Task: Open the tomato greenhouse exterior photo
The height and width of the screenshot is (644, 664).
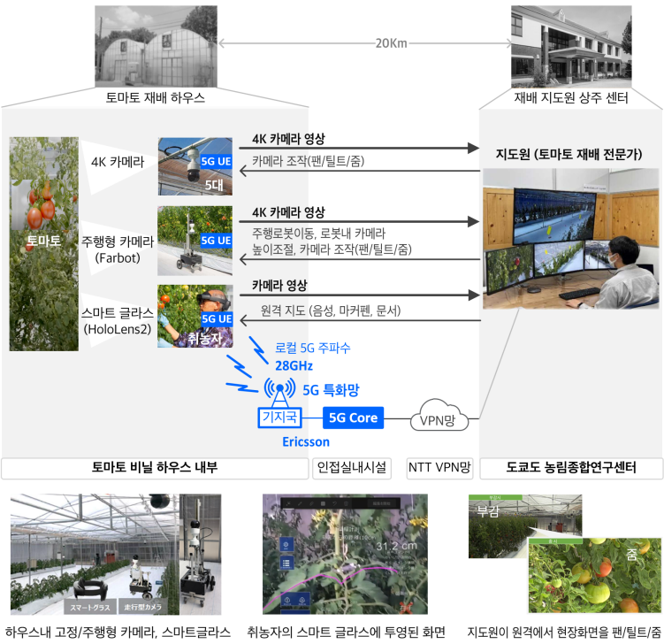Action: tap(156, 46)
